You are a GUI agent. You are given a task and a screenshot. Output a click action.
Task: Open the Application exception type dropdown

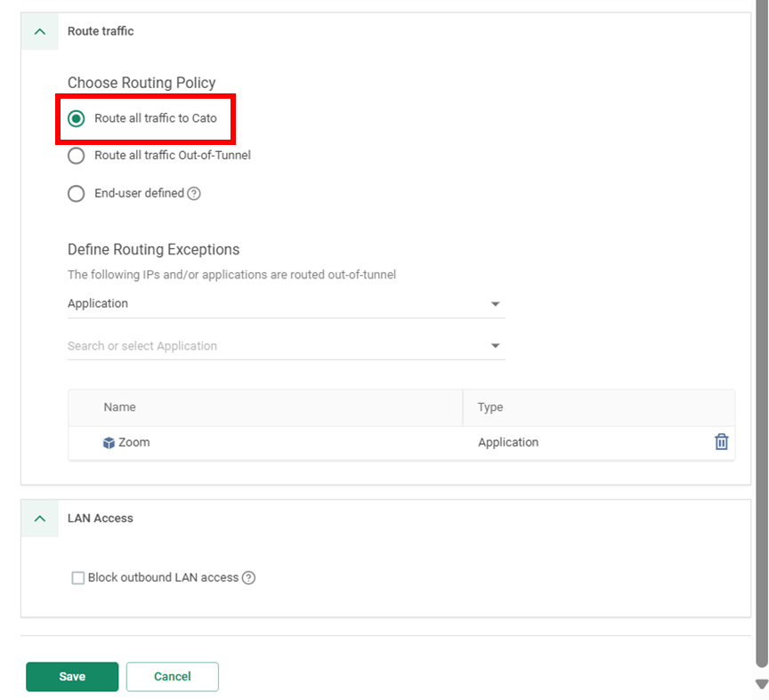[495, 304]
